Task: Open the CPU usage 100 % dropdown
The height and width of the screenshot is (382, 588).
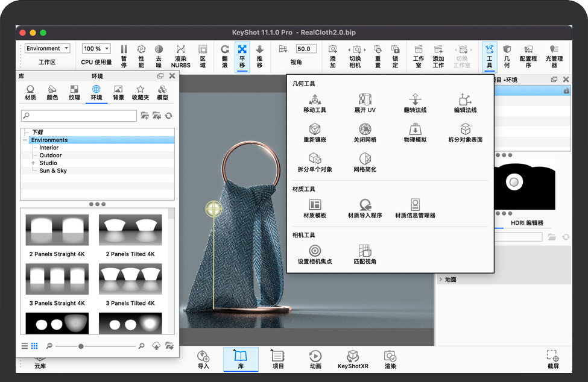Action: click(96, 49)
